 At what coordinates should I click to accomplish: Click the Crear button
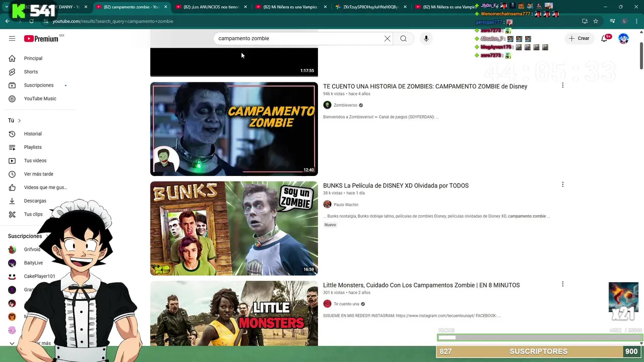579,39
